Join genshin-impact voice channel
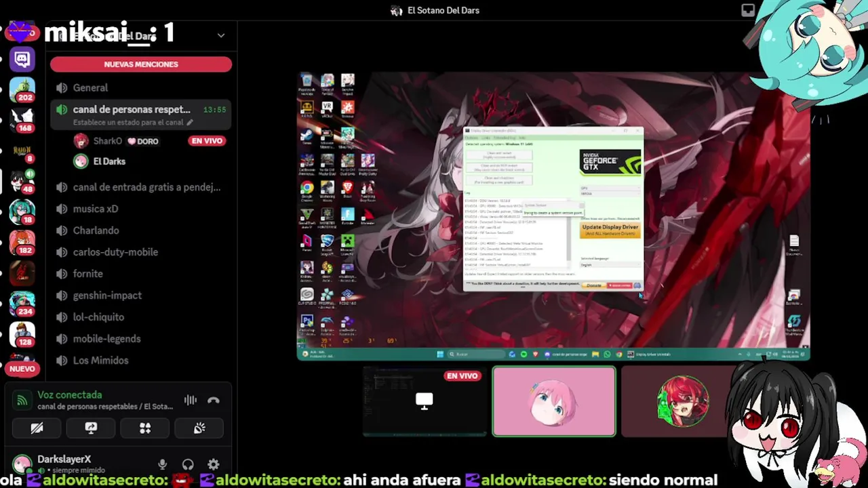This screenshot has width=868, height=488. tap(141, 296)
